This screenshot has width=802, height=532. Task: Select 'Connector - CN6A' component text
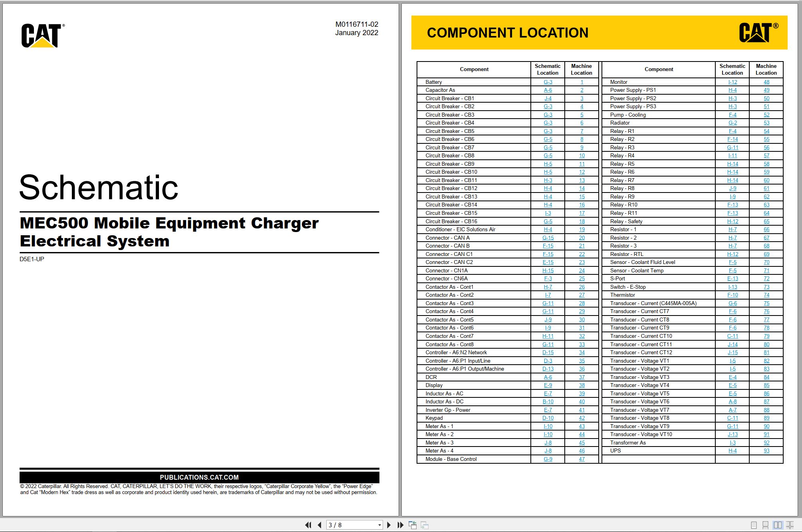point(447,278)
